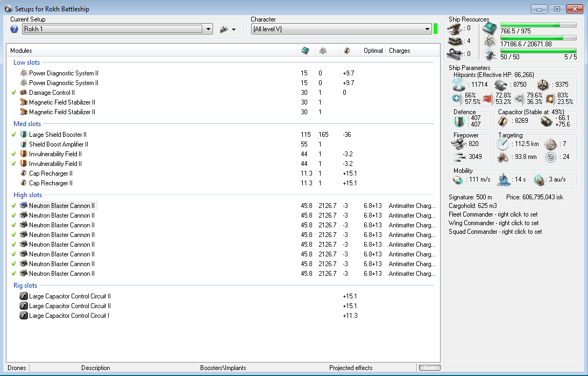Click the drone bay 50 / 50 bar
Viewport: 588px width, 376px height.
[x=538, y=51]
